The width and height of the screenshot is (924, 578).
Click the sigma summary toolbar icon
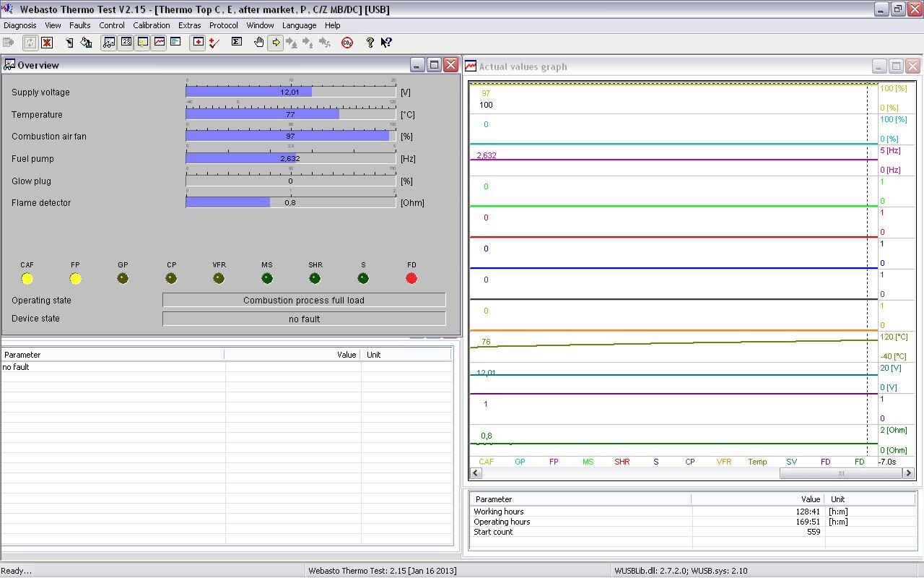tap(237, 43)
